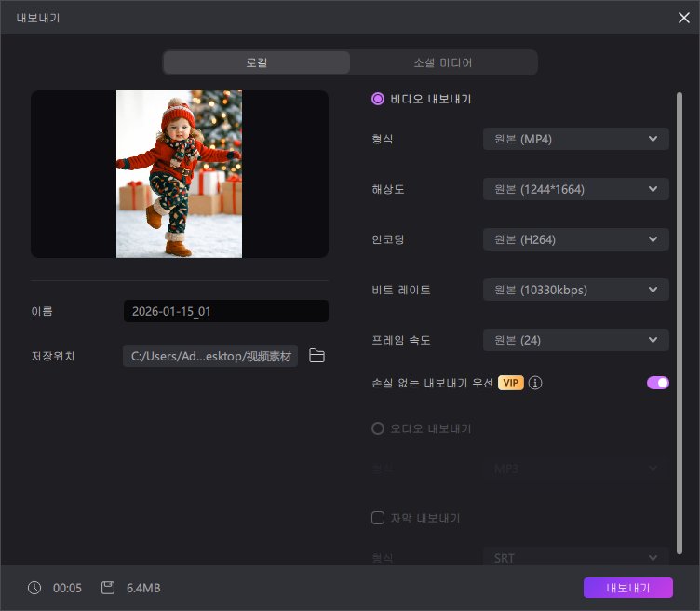Click the 00:05 duration text
700x611 pixels.
pos(67,588)
